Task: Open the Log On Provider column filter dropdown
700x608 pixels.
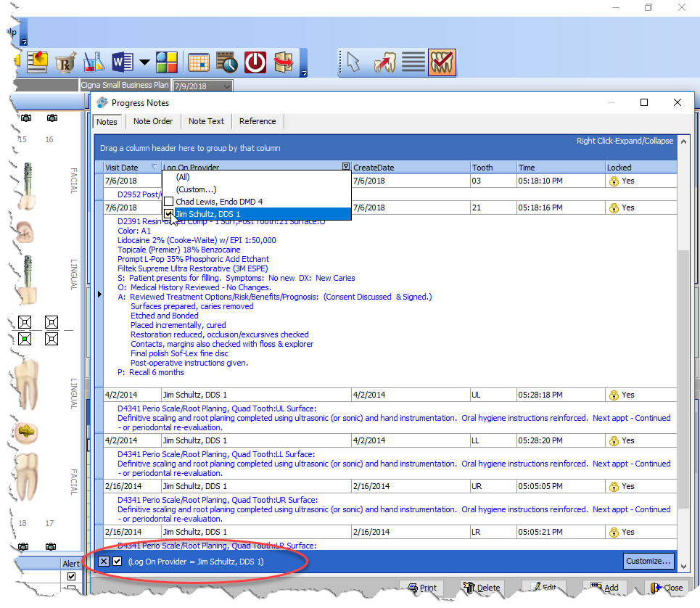Action: tap(346, 167)
